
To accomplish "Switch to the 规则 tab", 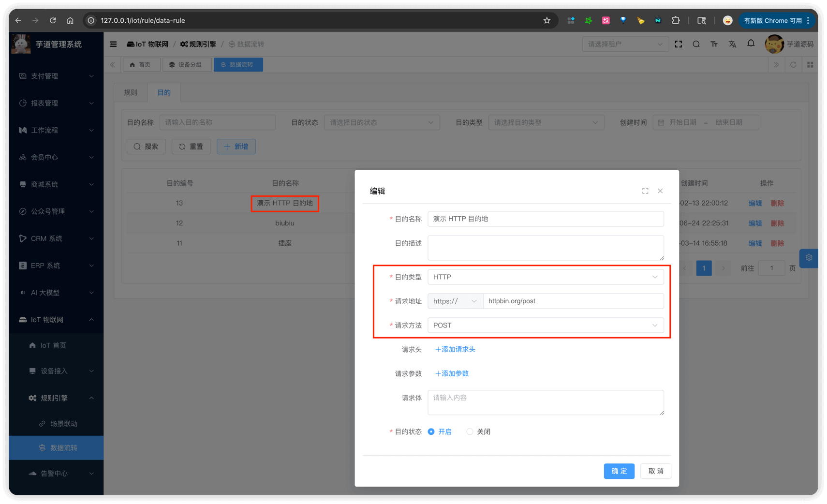I will (x=131, y=92).
